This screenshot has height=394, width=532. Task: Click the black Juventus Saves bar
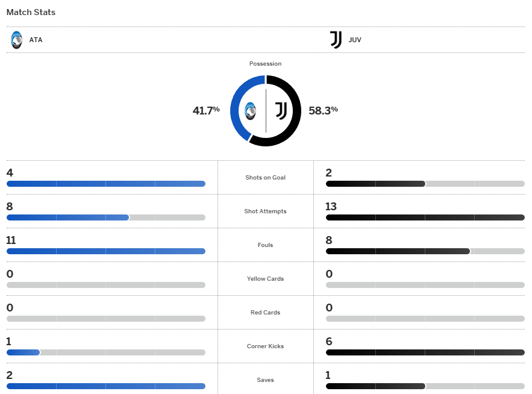coord(375,386)
